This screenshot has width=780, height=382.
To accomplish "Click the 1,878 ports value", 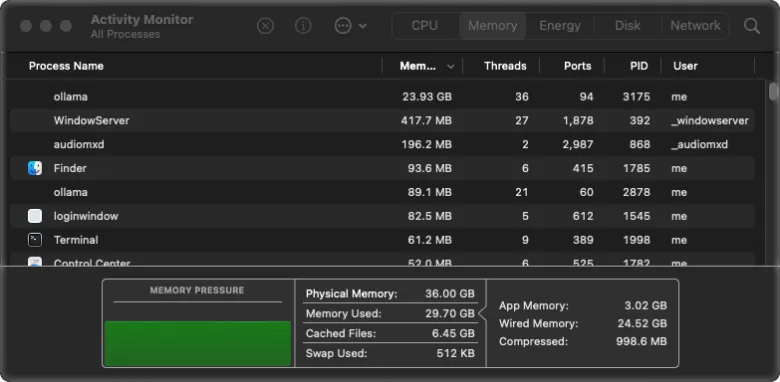I will pyautogui.click(x=578, y=120).
